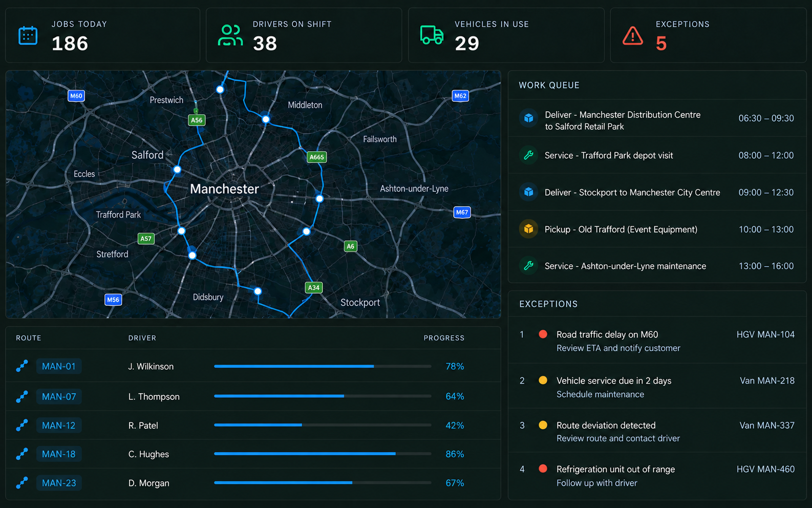Click the yellow pickup icon for Old Trafford
Viewport: 812px width, 508px height.
[x=529, y=229]
